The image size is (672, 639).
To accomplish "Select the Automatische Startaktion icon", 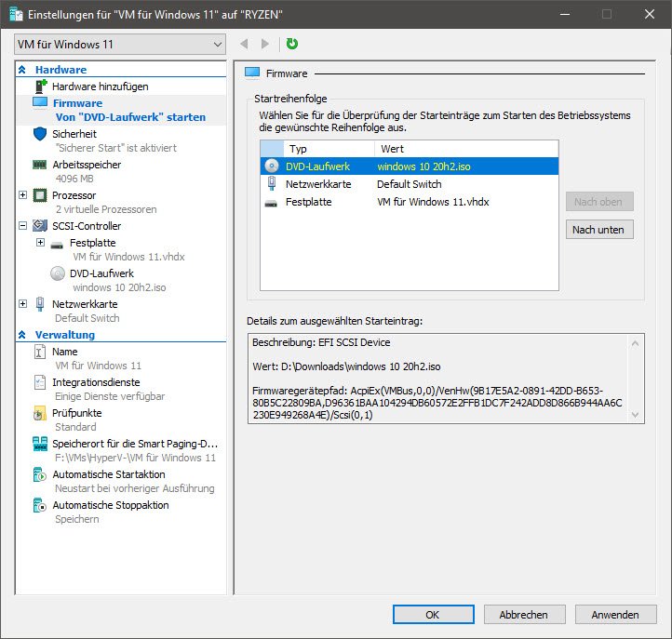I will 40,474.
